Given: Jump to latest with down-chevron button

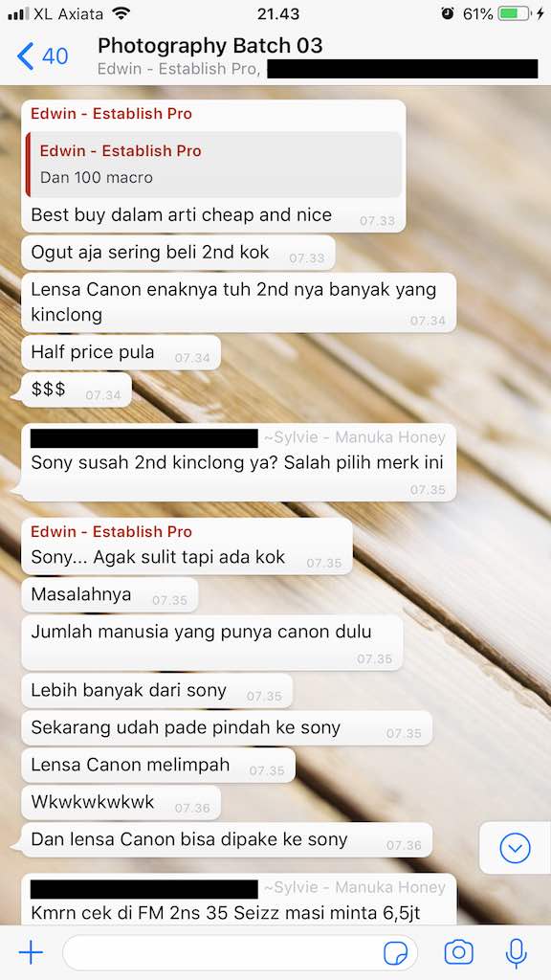Looking at the screenshot, I should coord(515,848).
